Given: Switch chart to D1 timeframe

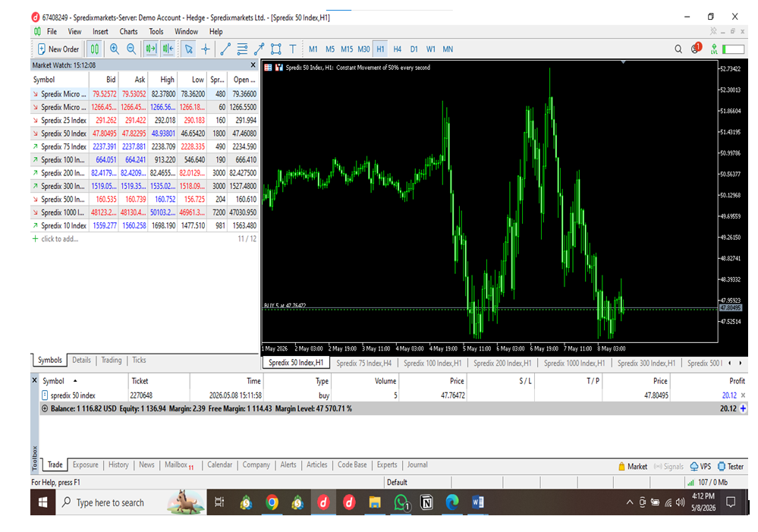Looking at the screenshot, I should (414, 49).
